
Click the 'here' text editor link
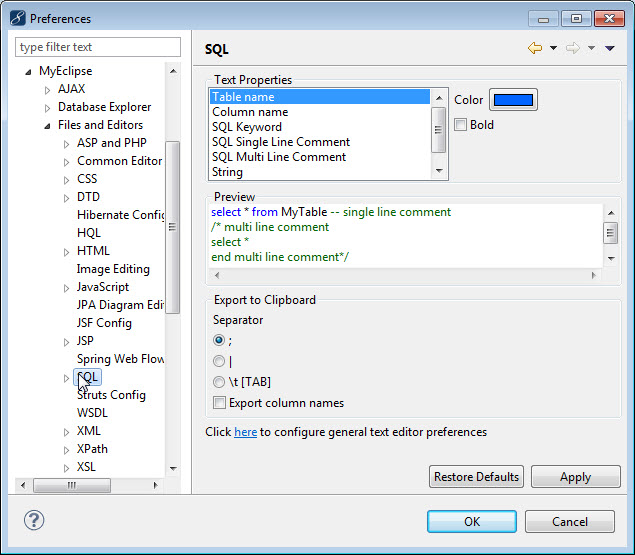pyautogui.click(x=245, y=432)
